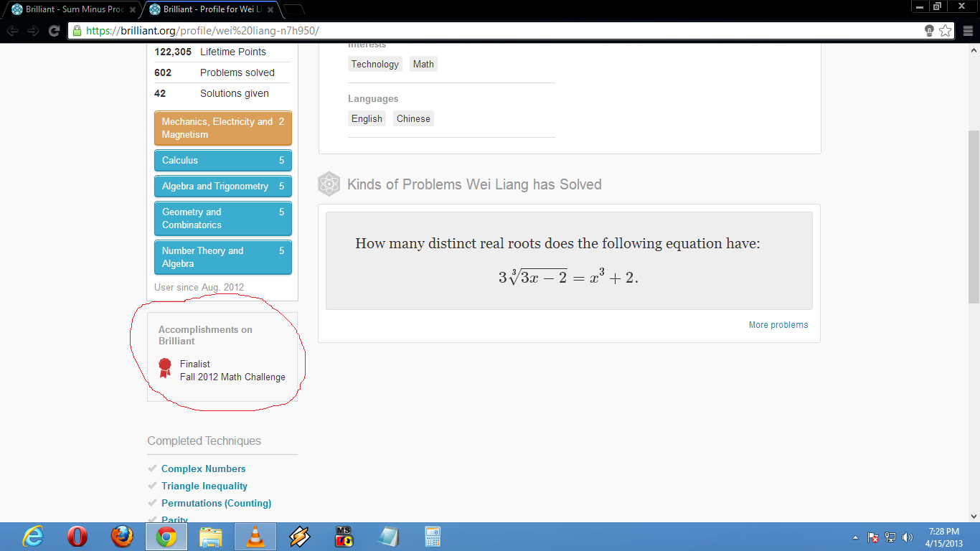Click the network tray icon
This screenshot has width=980, height=551.
pos(890,537)
